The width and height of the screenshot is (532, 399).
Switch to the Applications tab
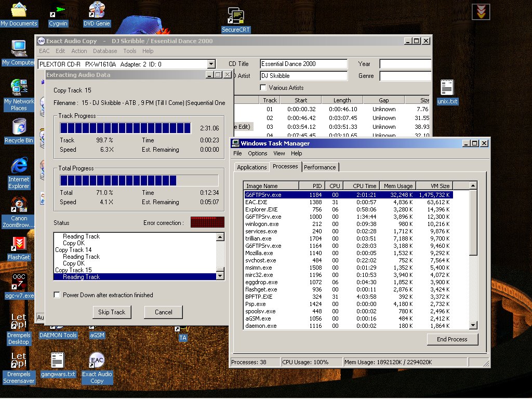(x=251, y=167)
